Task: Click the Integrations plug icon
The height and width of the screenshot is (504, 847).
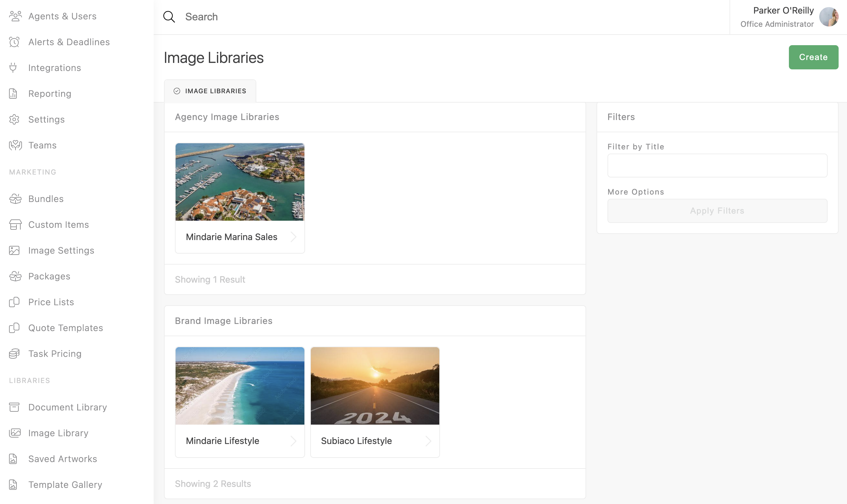Action: coord(13,68)
